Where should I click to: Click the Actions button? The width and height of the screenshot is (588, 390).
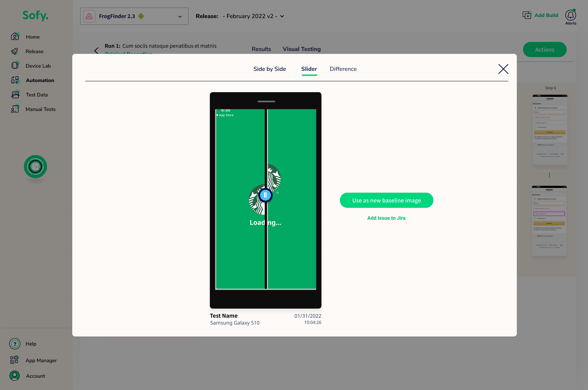pos(545,49)
